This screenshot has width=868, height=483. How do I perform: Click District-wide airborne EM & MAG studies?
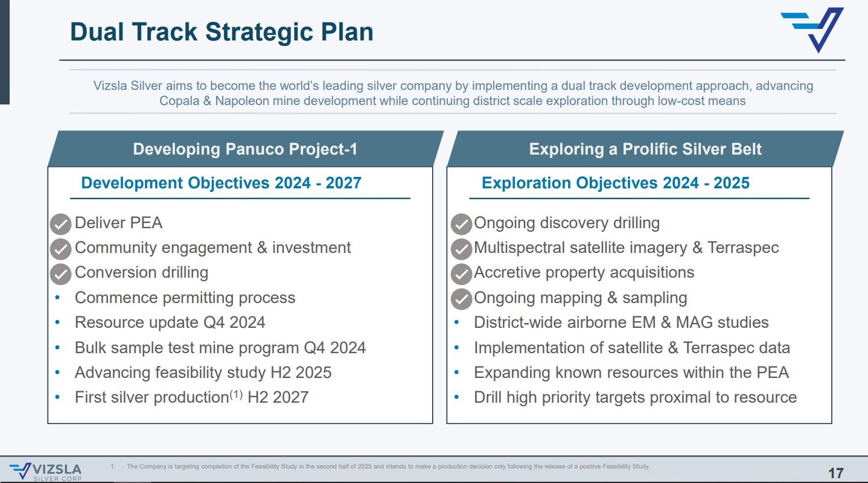[621, 322]
